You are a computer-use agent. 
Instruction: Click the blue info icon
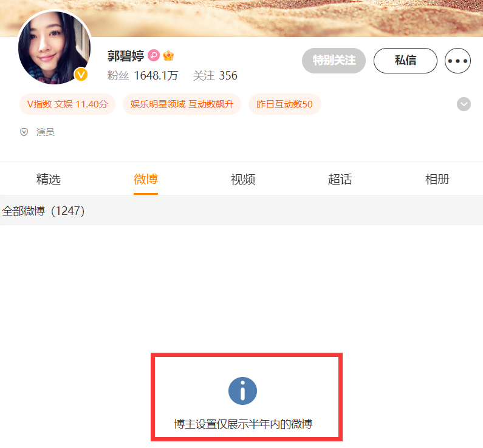point(242,391)
